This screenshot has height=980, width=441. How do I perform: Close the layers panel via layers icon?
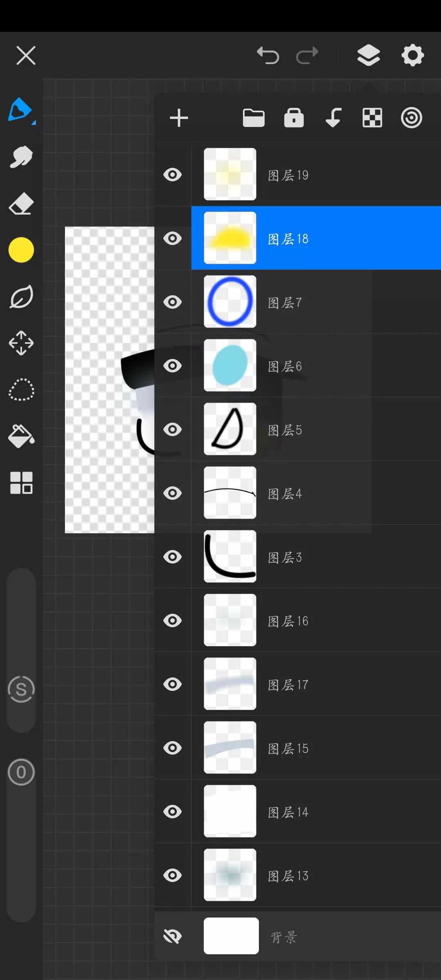(x=369, y=55)
